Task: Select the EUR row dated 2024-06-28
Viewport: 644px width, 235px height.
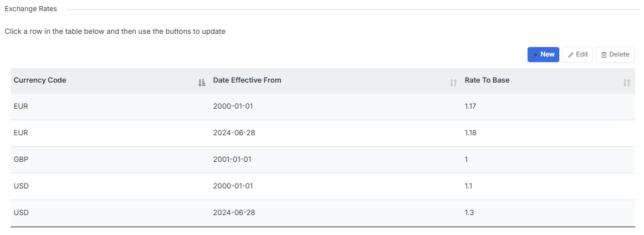Action: point(323,133)
